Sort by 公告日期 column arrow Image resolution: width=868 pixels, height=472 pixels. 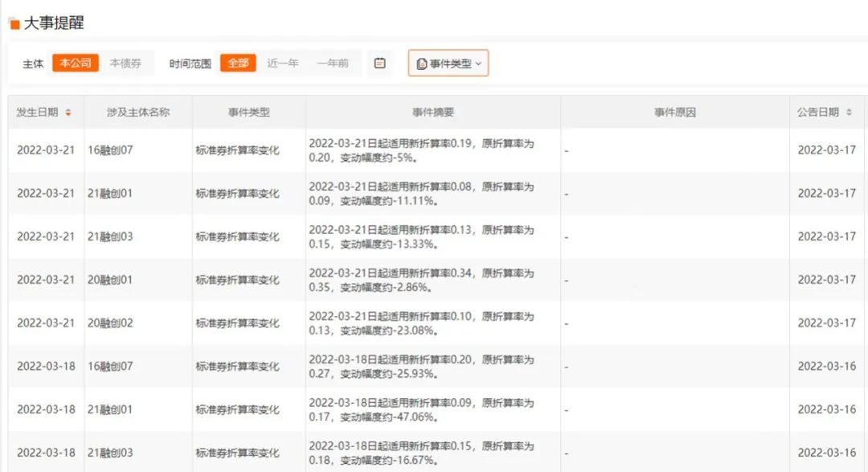(x=850, y=113)
